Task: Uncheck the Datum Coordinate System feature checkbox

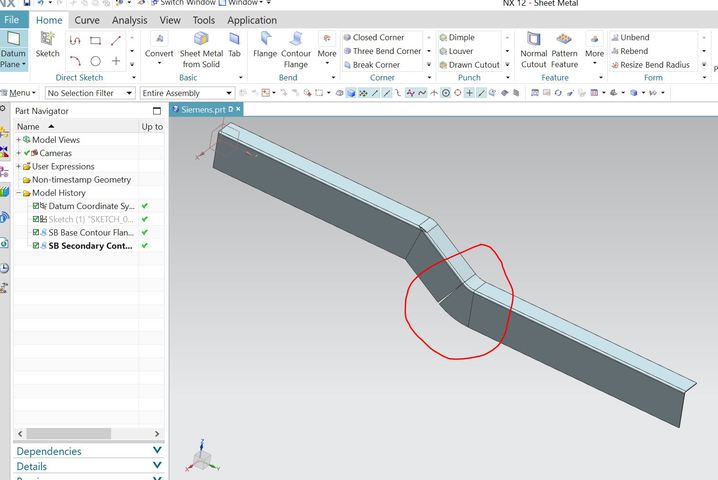Action: click(36, 206)
